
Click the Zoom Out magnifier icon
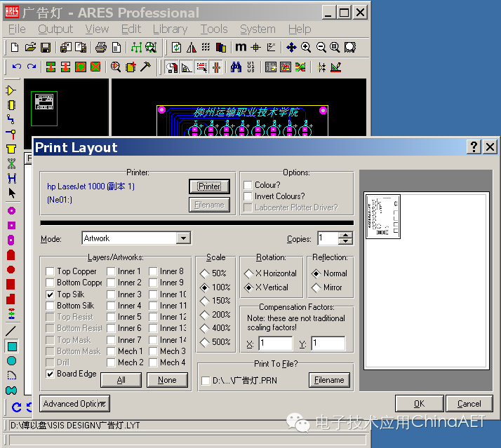click(321, 48)
